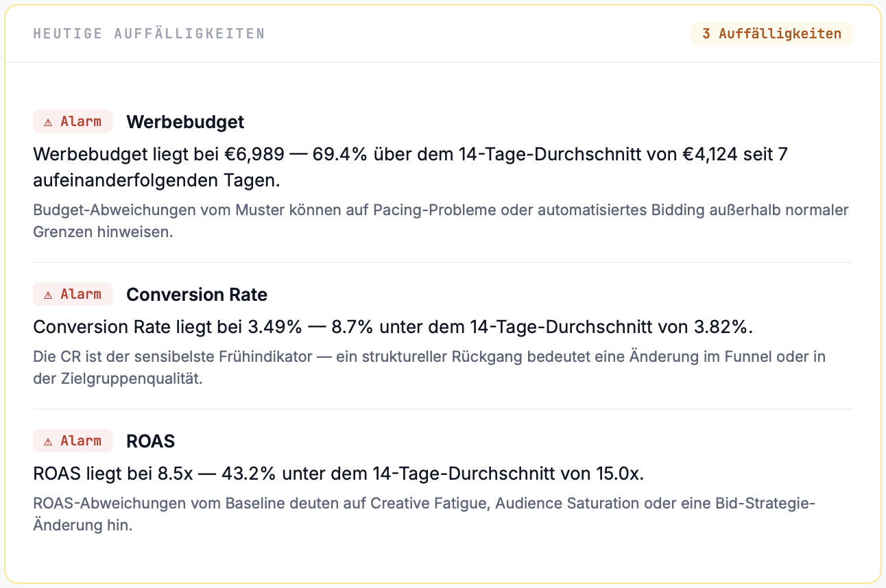This screenshot has width=886, height=588.
Task: Select the Alarm badge for Conversion Rate
Action: coord(73,295)
